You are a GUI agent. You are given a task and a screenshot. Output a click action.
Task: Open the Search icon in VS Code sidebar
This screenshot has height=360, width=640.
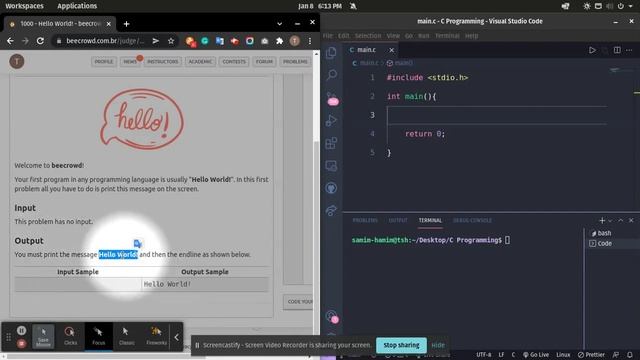(331, 75)
